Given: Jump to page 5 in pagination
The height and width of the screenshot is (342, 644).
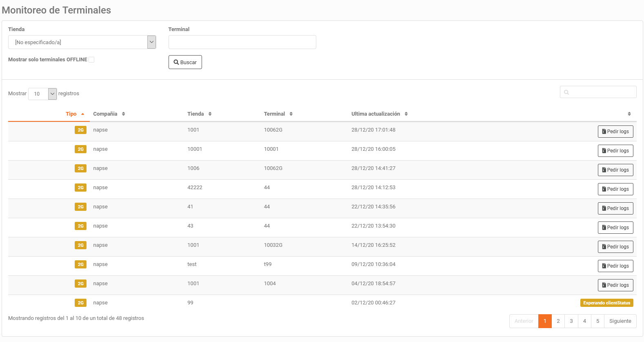Looking at the screenshot, I should click(x=597, y=321).
